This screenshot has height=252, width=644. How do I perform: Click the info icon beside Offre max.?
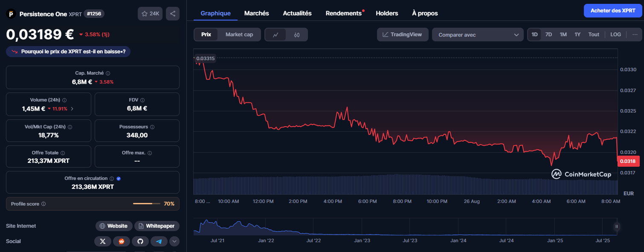[150, 153]
